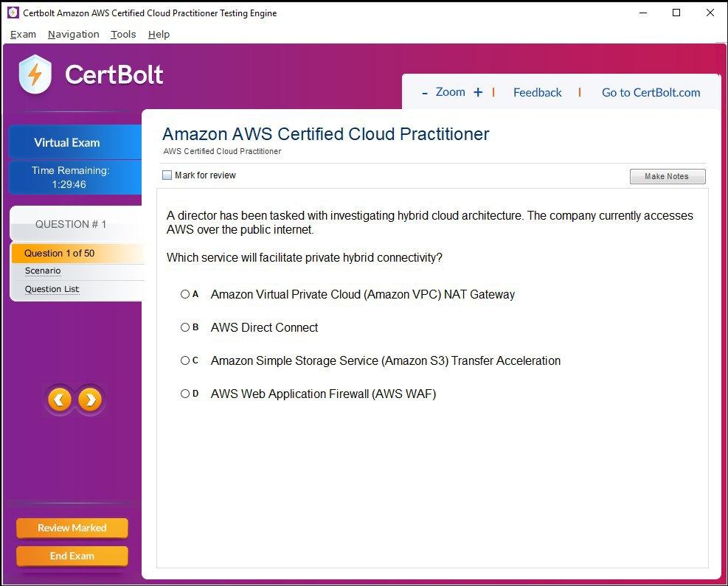Select Question 1 of 50 item
The image size is (728, 586).
click(78, 254)
